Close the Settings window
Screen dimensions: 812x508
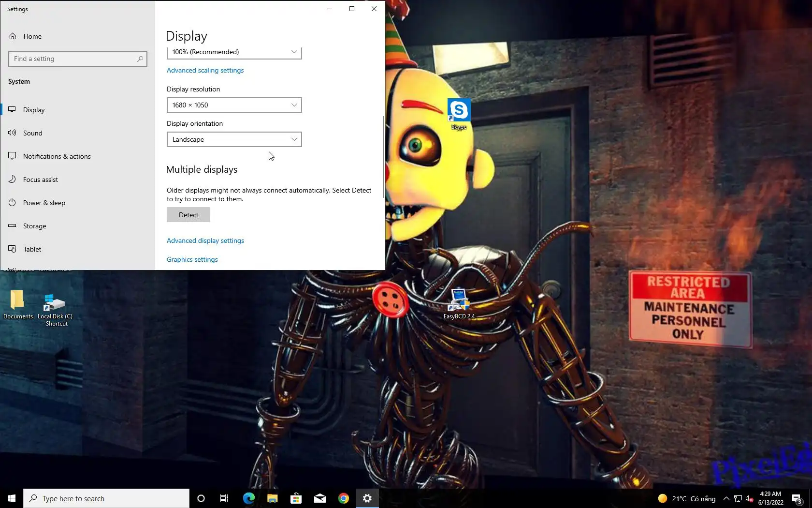coord(374,9)
